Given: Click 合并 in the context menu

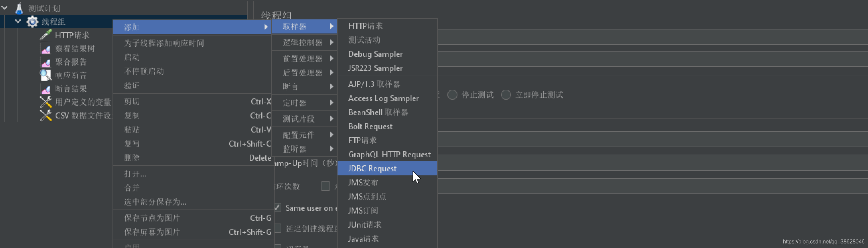Looking at the screenshot, I should 193,188.
